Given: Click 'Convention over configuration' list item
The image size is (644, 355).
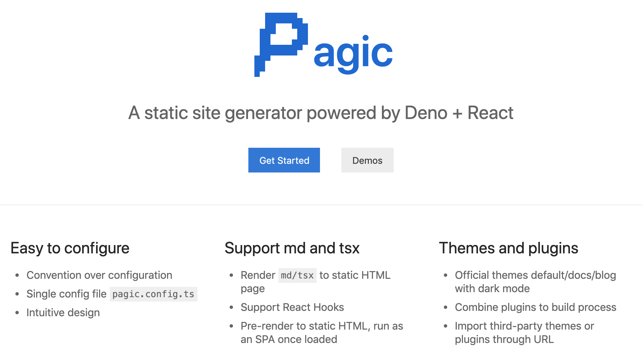Looking at the screenshot, I should pos(99,275).
